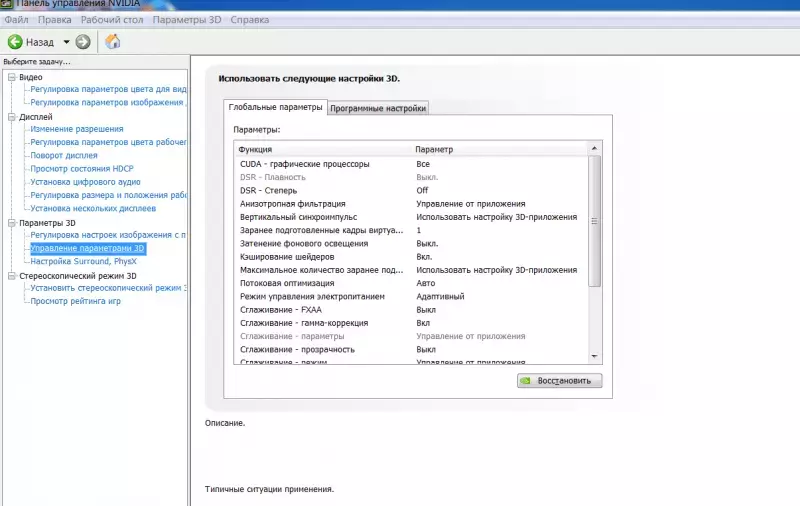Select Управление параметрами 3D item
Screen dimensions: 800x506
click(88, 248)
